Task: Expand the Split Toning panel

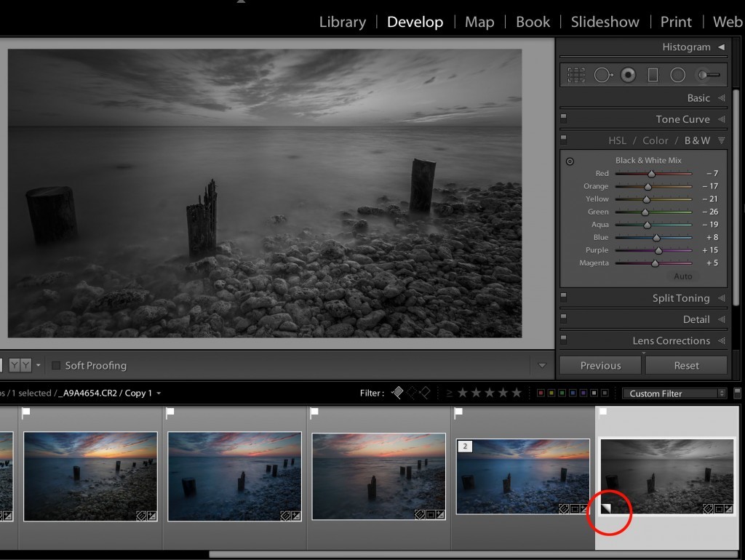Action: pyautogui.click(x=682, y=298)
